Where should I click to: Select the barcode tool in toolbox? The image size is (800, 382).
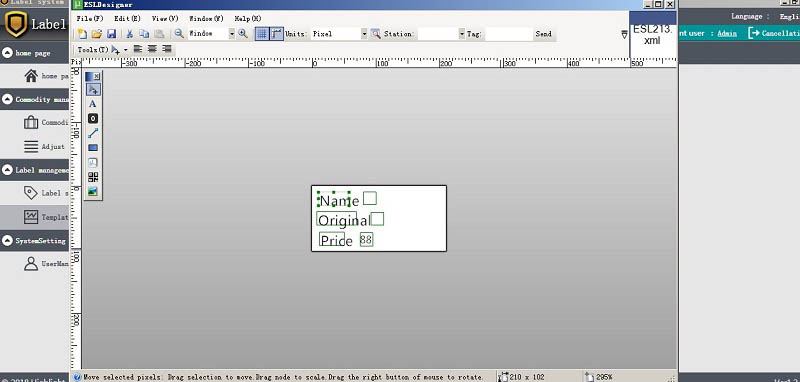click(x=93, y=163)
